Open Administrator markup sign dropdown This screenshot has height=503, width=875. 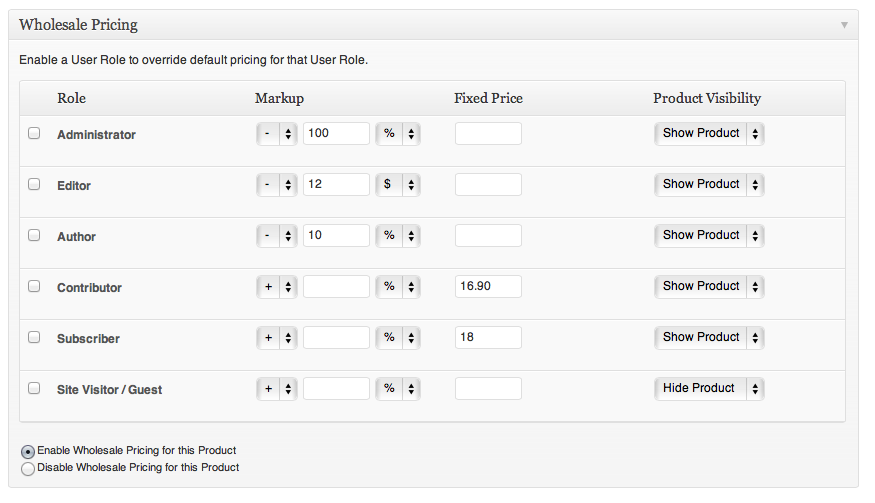(277, 134)
